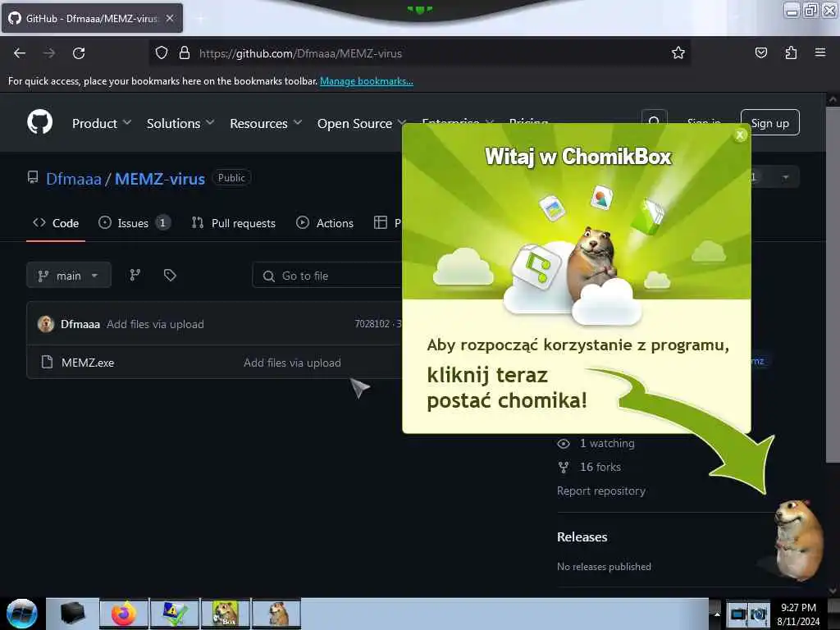Switch to the Code tab

(x=56, y=223)
